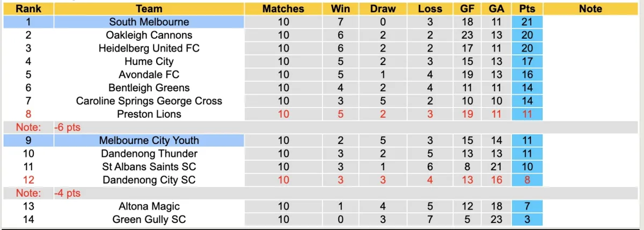Select the South Melbourne team cell
The height and width of the screenshot is (230, 644).
point(149,22)
